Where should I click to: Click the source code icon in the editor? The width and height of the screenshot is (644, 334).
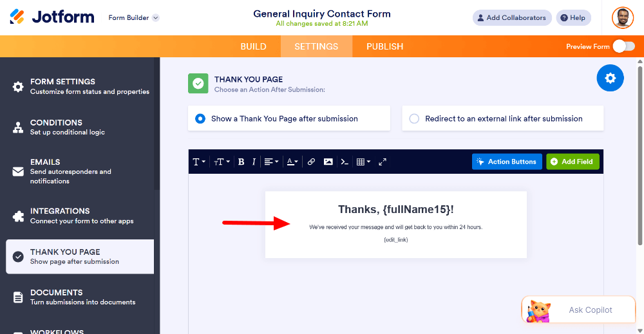[x=345, y=162]
